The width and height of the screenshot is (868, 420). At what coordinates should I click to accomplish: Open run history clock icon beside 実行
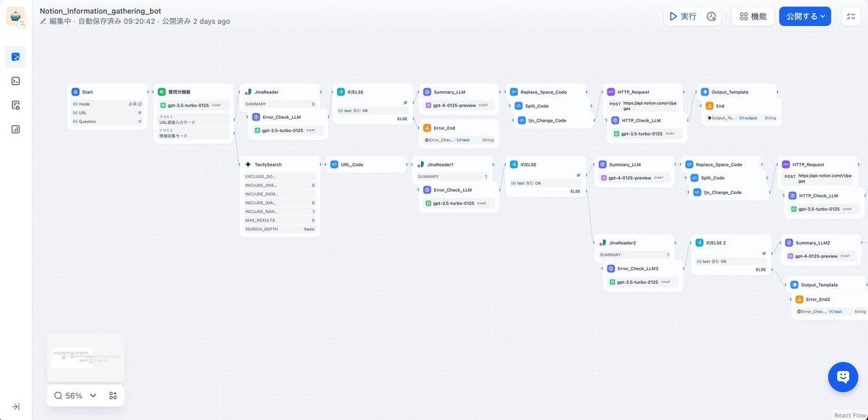pyautogui.click(x=711, y=16)
